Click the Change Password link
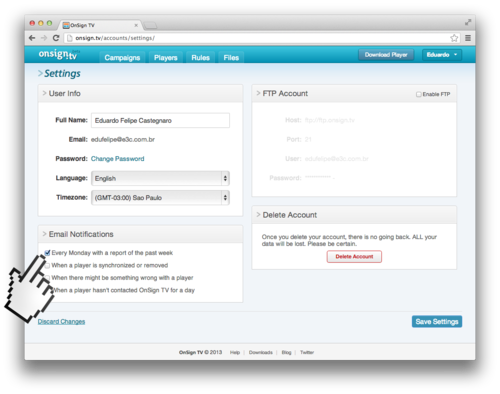Image resolution: width=500 pixels, height=394 pixels. pos(118,159)
